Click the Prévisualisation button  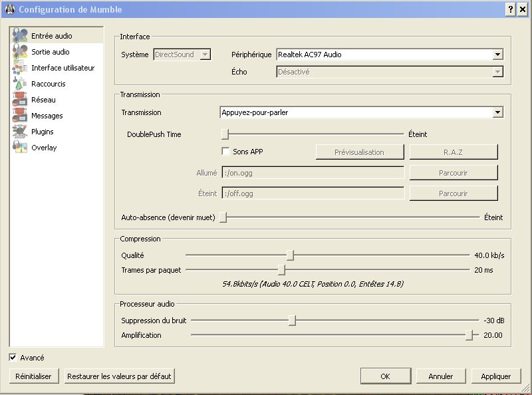pyautogui.click(x=360, y=152)
